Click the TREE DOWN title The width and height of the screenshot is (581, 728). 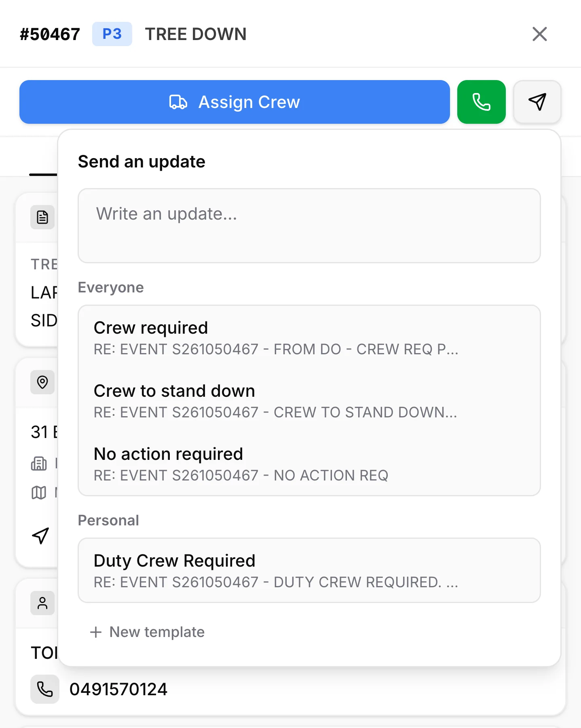click(196, 34)
